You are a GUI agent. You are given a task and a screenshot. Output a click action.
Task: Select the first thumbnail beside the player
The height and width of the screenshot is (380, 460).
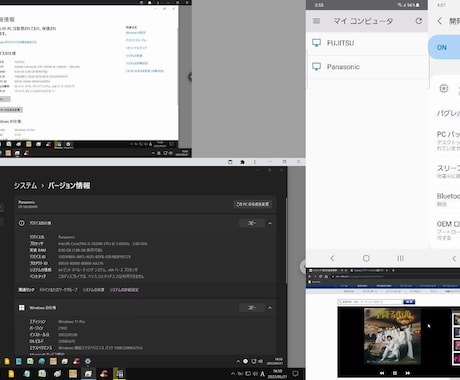tap(456, 319)
